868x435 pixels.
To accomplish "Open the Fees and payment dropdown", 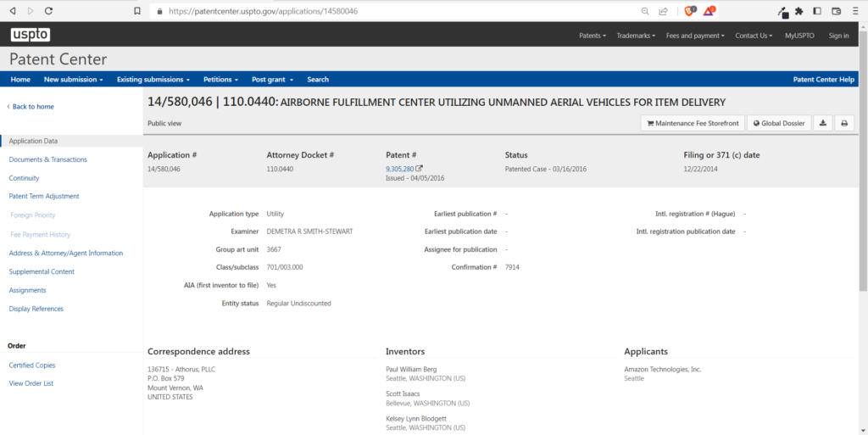I will [695, 36].
